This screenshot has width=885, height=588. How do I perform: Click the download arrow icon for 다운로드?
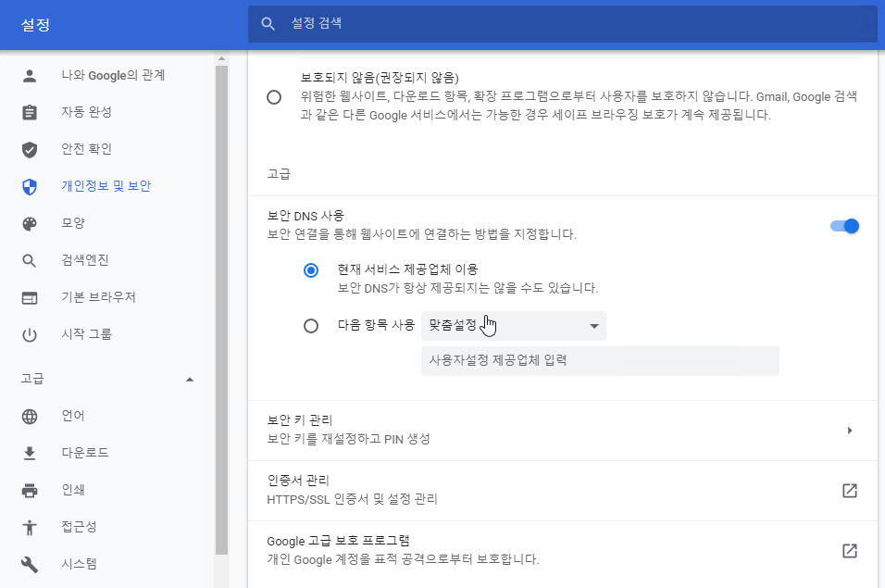(x=30, y=453)
